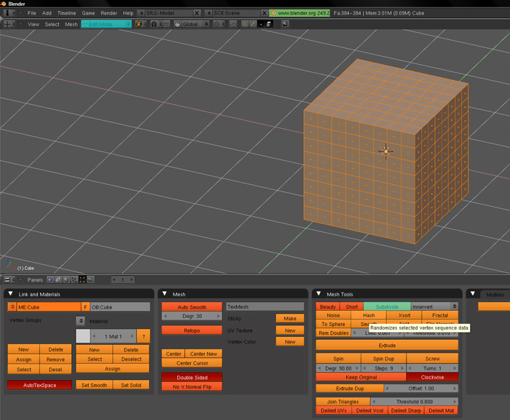Open the Timeline menu
This screenshot has height=420, width=510.
(66, 13)
